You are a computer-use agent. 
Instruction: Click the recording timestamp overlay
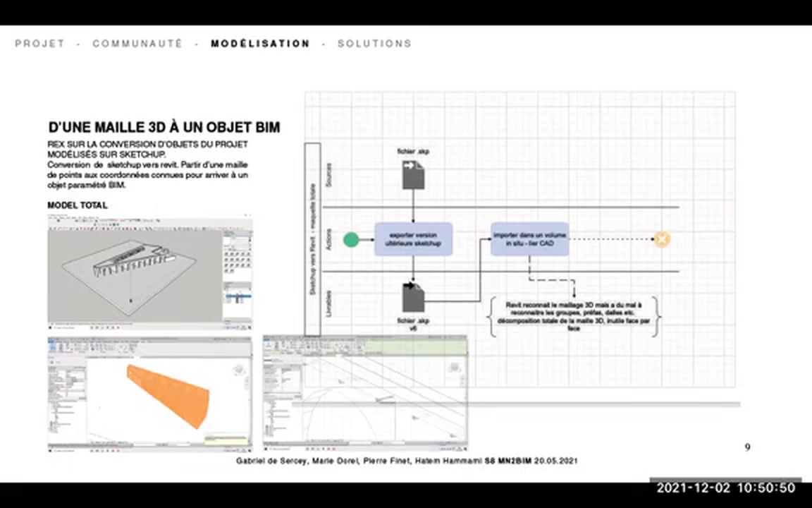[x=726, y=488]
